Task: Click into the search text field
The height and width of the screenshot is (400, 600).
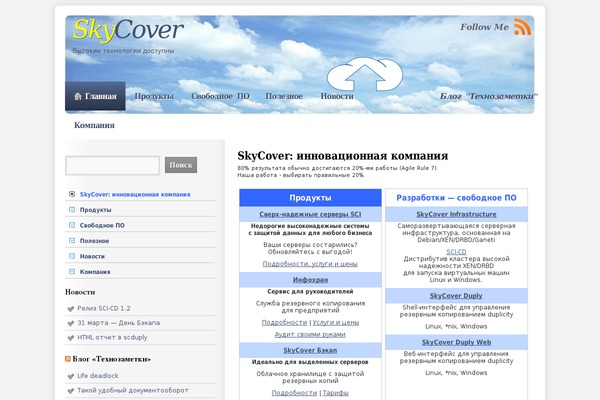Action: (112, 165)
